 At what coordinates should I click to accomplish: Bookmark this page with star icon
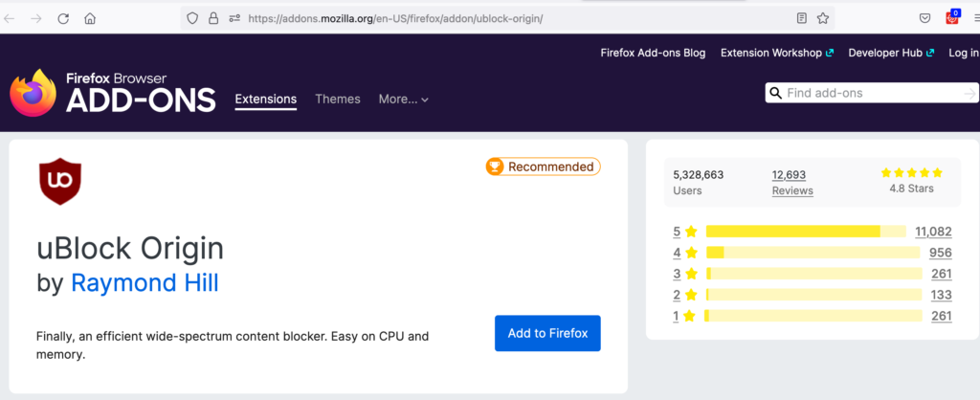pos(822,18)
